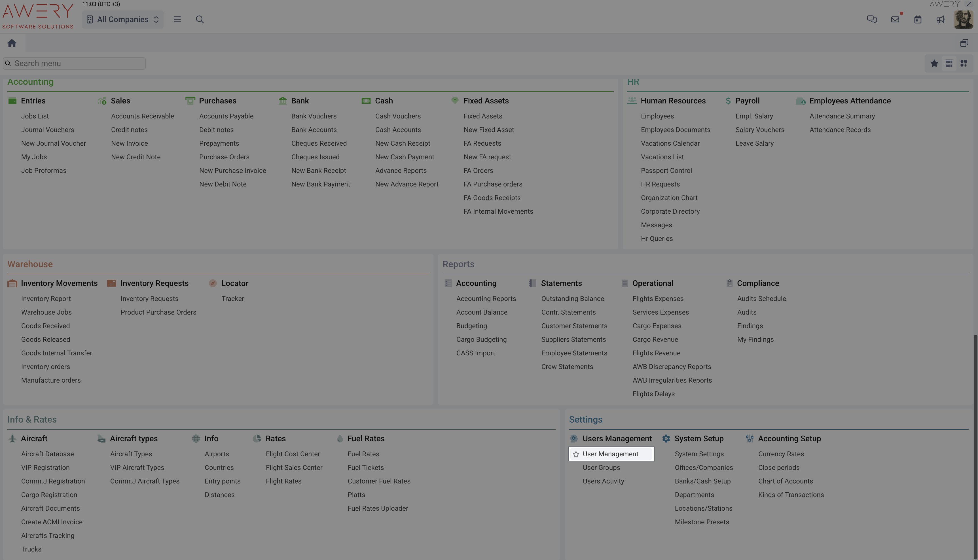Image resolution: width=978 pixels, height=560 pixels.
Task: Open the chat messages icon
Action: [x=872, y=19]
